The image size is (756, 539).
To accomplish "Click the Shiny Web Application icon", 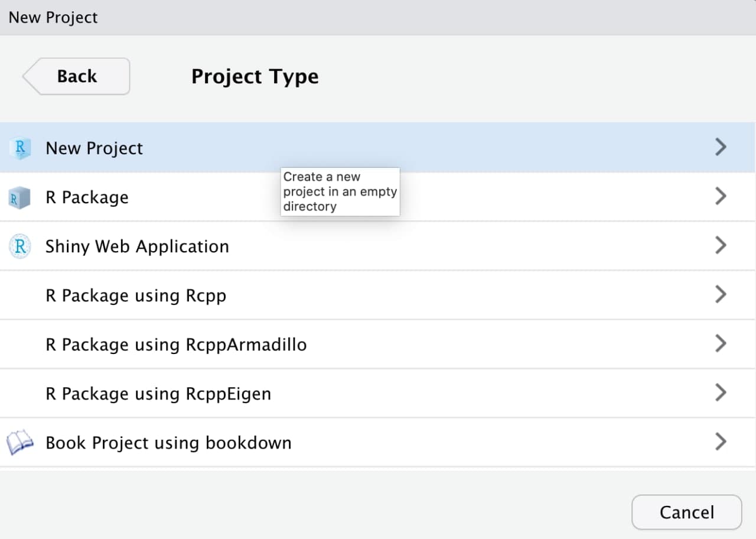I will [20, 246].
